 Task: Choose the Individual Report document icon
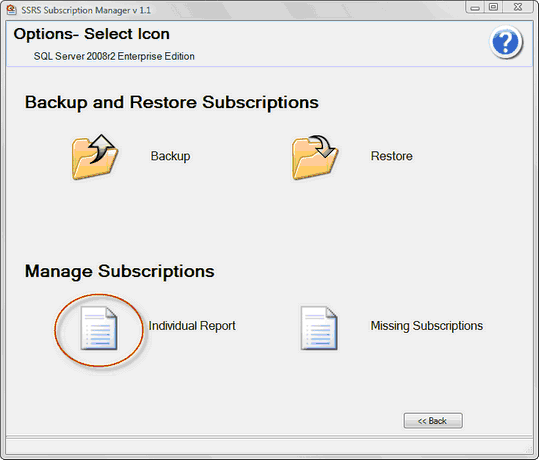tap(99, 328)
